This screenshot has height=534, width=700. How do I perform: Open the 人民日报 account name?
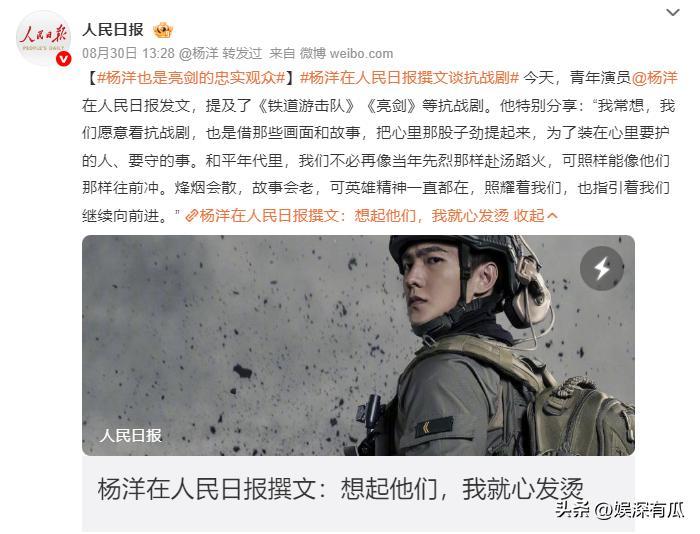click(x=113, y=30)
